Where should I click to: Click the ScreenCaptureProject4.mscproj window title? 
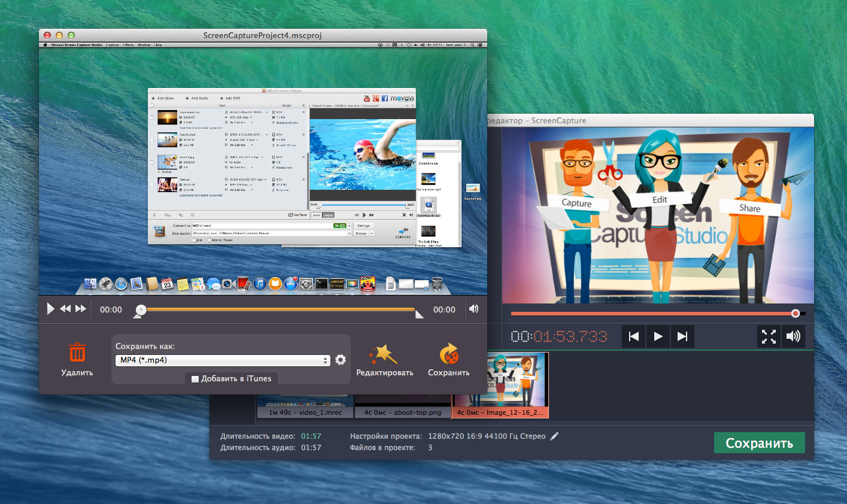(x=262, y=35)
